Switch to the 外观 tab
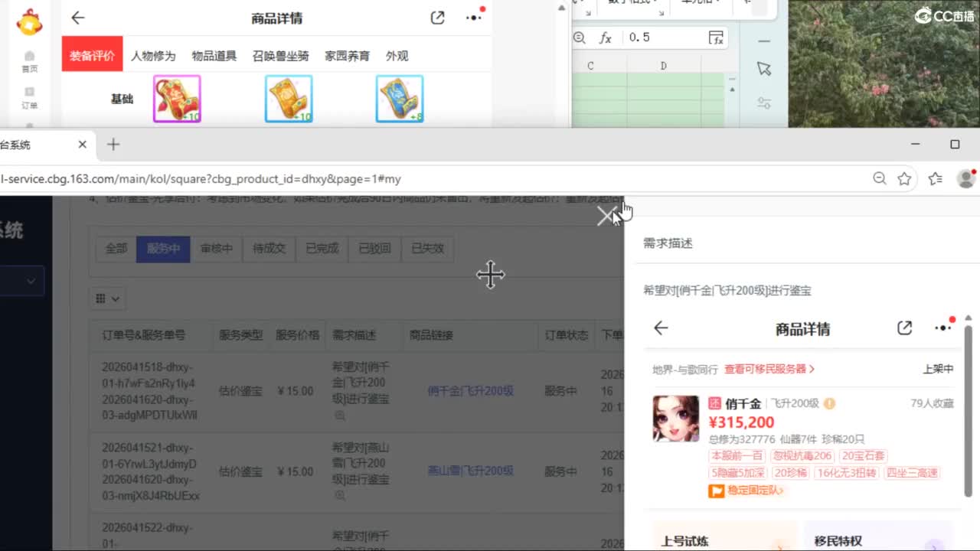Screen dimensions: 980x551 click(397, 56)
